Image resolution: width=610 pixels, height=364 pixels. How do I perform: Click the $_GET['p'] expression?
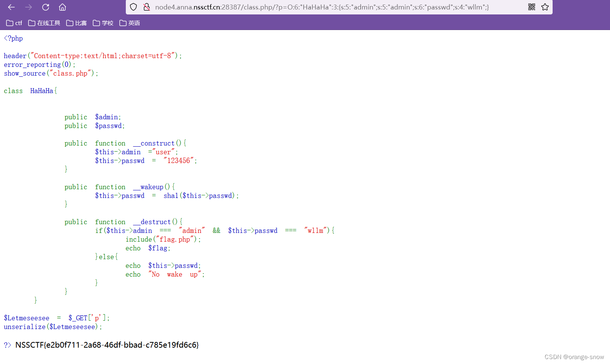point(87,318)
